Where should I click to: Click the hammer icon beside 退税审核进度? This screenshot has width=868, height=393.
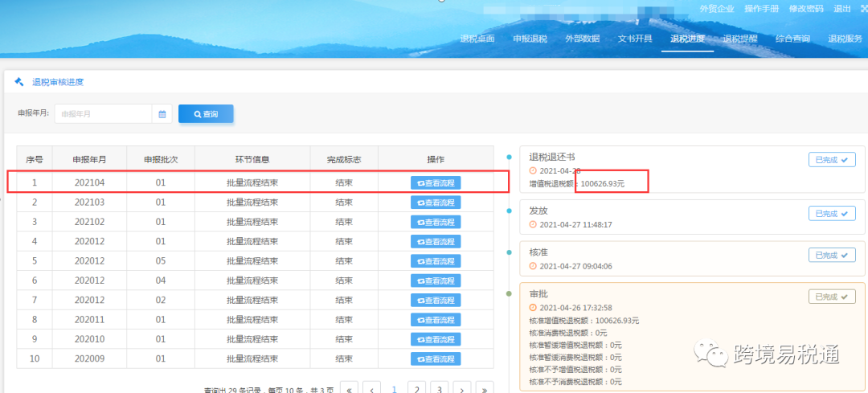click(x=19, y=82)
